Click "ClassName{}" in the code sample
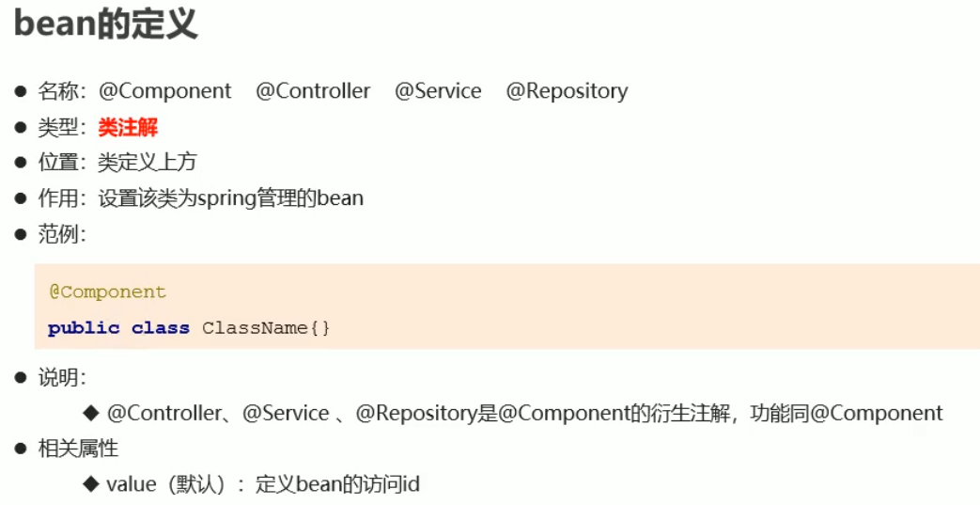 (x=266, y=328)
